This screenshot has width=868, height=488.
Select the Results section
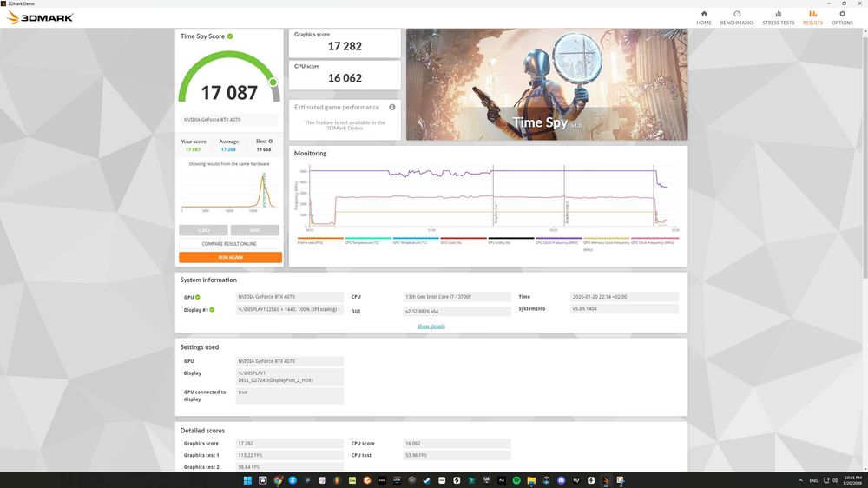coord(812,17)
